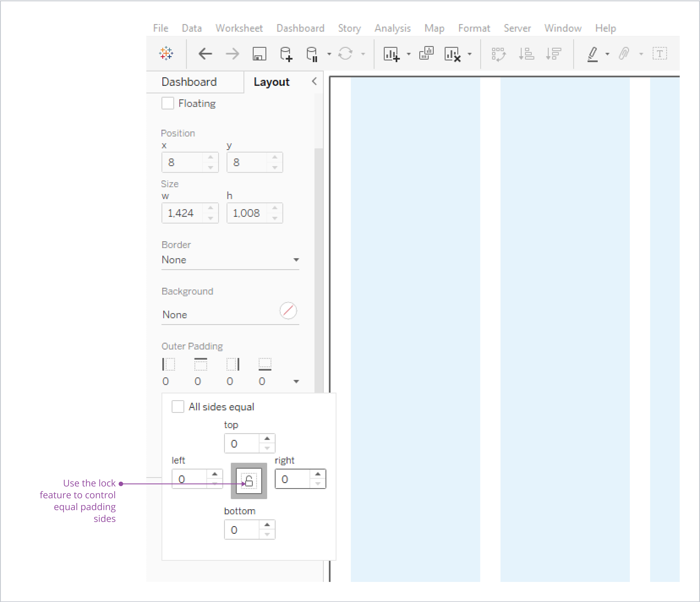Click the save disk icon
Image resolution: width=700 pixels, height=602 pixels.
pos(260,54)
